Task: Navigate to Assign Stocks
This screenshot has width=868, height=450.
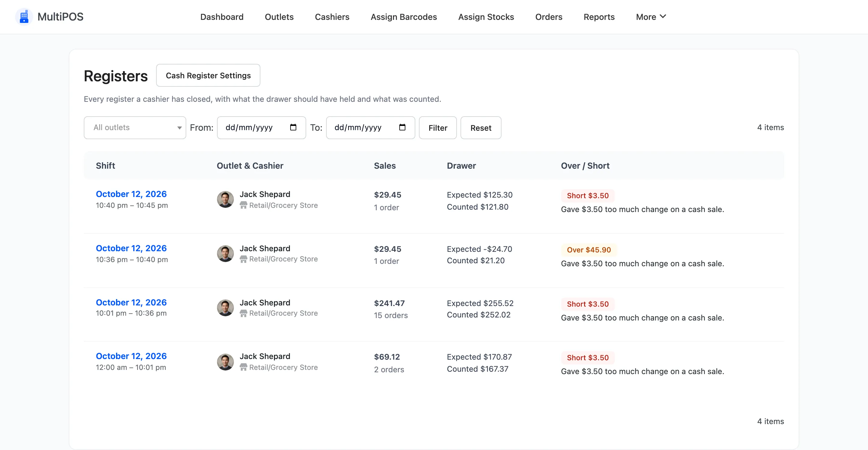Action: tap(486, 17)
